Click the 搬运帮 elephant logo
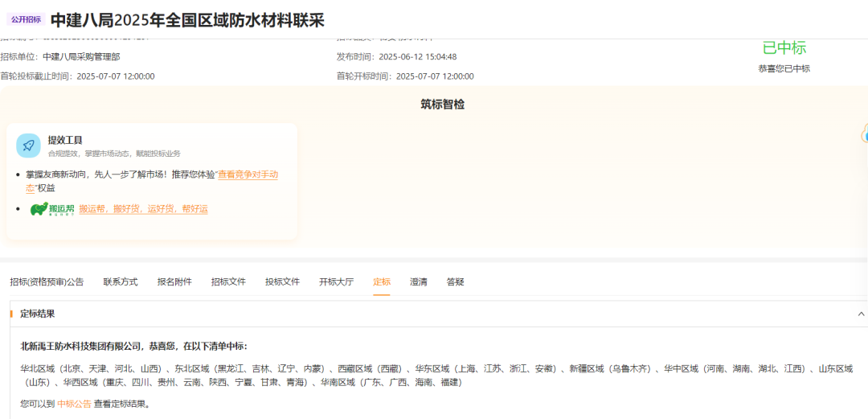868x419 pixels. point(52,209)
